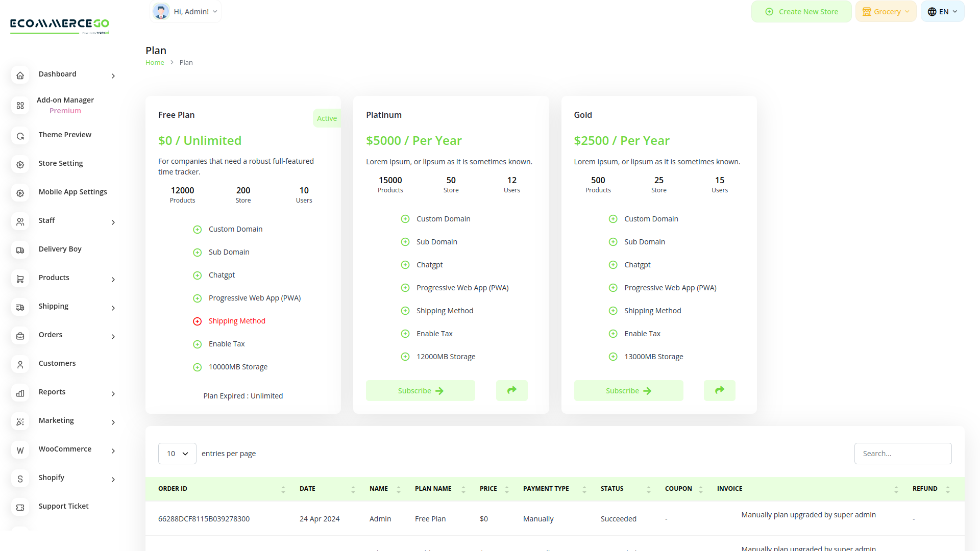Click the share icon under the Platinum plan
980x551 pixels.
coord(511,390)
